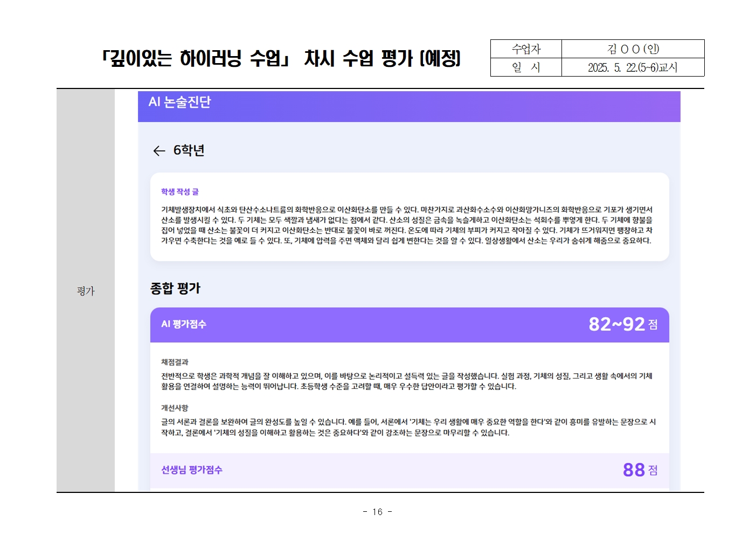This screenshot has width=756, height=535.
Task: Click the student essay paragraph starting 기체발생장치에서
Action: pos(407,225)
